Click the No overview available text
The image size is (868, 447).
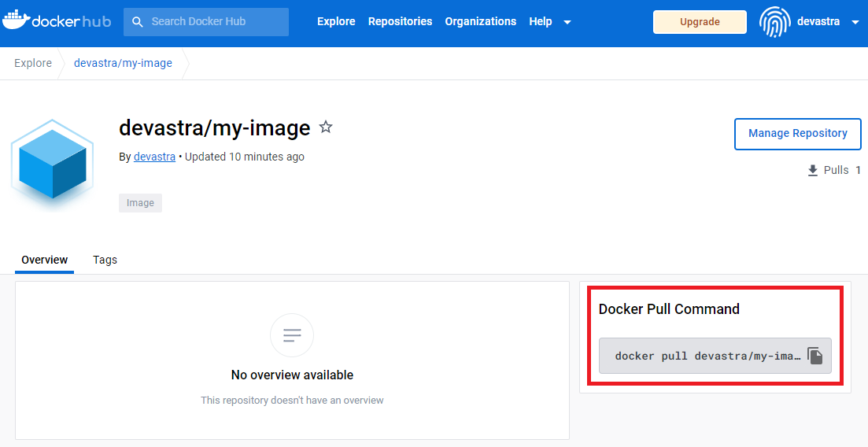pos(292,375)
